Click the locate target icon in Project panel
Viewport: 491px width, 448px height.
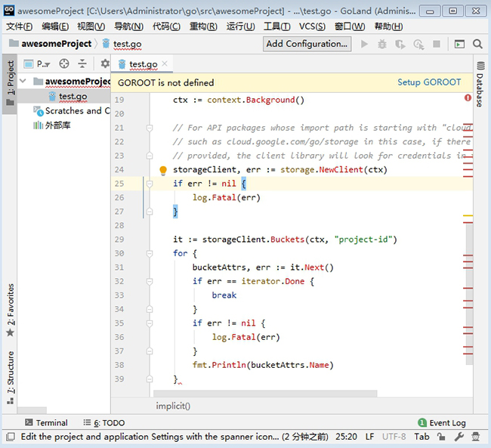(x=64, y=63)
